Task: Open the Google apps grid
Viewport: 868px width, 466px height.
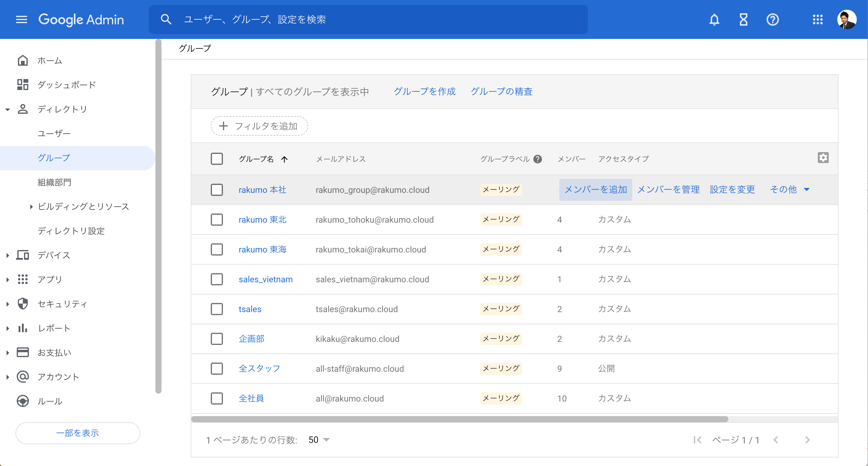Action: [x=818, y=19]
